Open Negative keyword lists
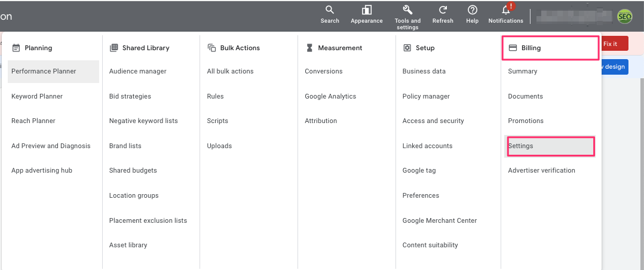Image resolution: width=644 pixels, height=270 pixels. (x=143, y=121)
